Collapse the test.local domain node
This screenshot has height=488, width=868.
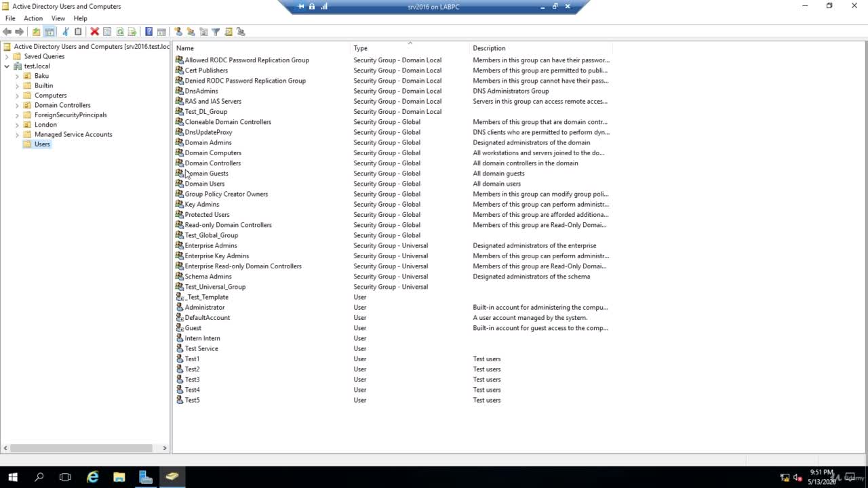tap(7, 66)
